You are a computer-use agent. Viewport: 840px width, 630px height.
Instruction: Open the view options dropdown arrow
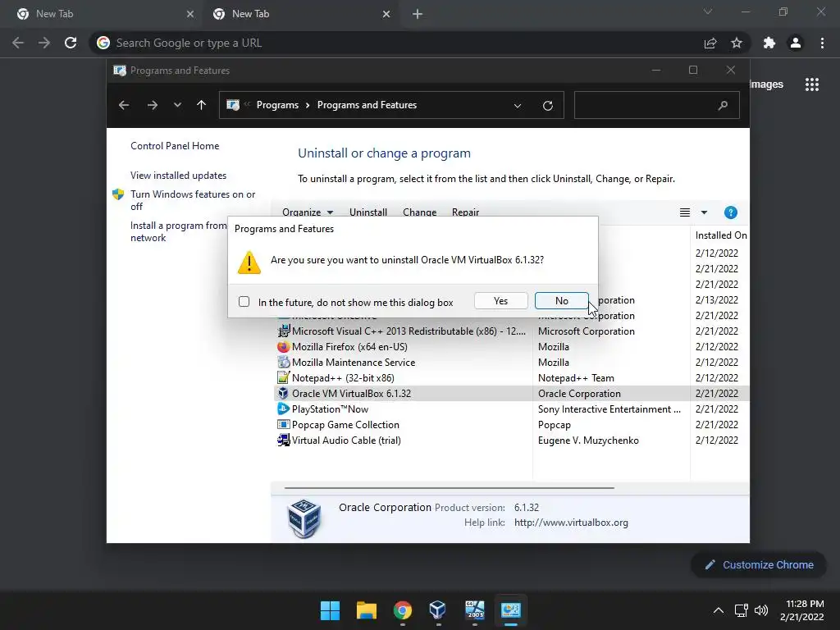(704, 212)
